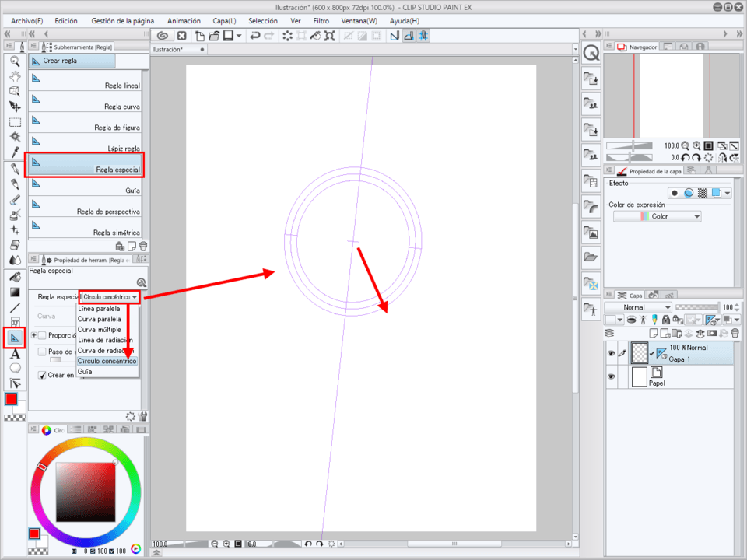Image resolution: width=747 pixels, height=560 pixels.
Task: Expand the Color de expresión dropdown
Action: point(658,216)
